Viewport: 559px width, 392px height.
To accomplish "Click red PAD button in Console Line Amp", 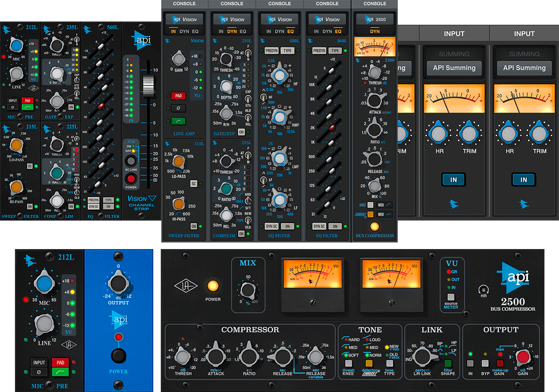I will (178, 96).
